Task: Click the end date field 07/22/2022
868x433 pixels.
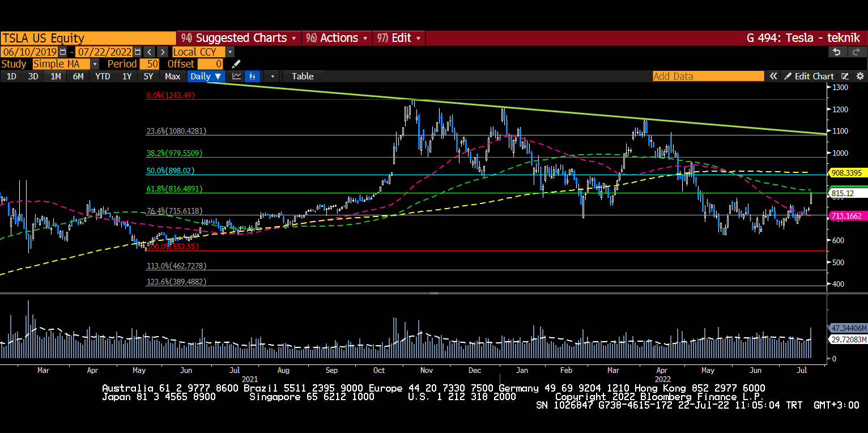Action: 105,52
